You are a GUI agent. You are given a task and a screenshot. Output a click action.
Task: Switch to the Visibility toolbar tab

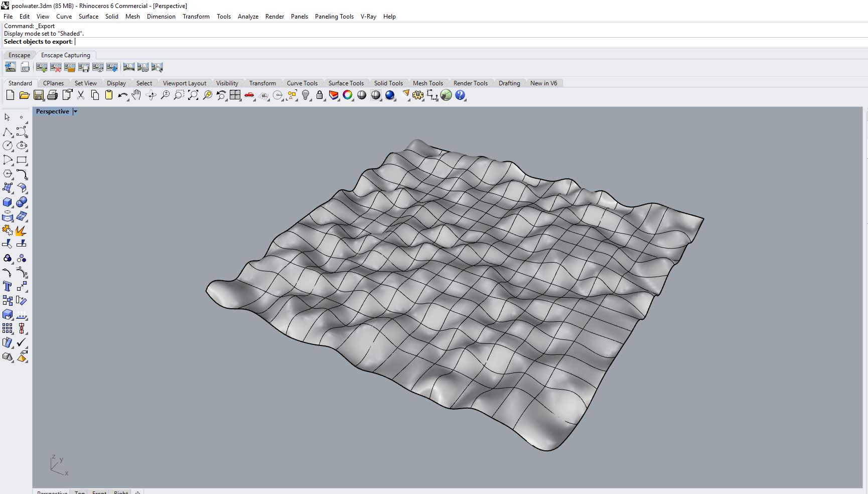click(227, 83)
